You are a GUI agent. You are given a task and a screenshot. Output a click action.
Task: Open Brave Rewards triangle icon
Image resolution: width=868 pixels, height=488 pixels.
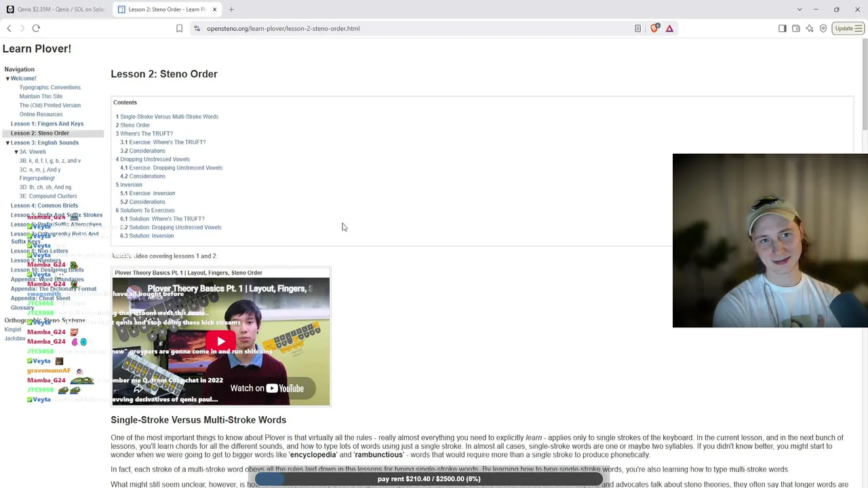[x=669, y=28]
